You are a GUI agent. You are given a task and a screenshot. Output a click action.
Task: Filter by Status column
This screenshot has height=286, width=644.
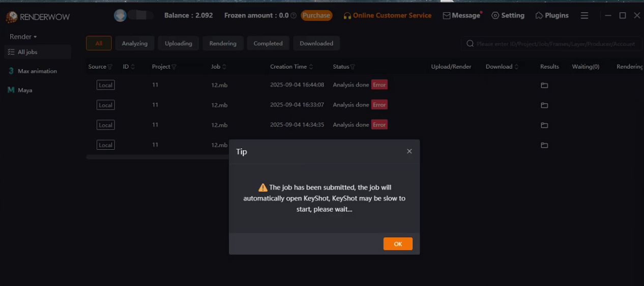(x=353, y=67)
